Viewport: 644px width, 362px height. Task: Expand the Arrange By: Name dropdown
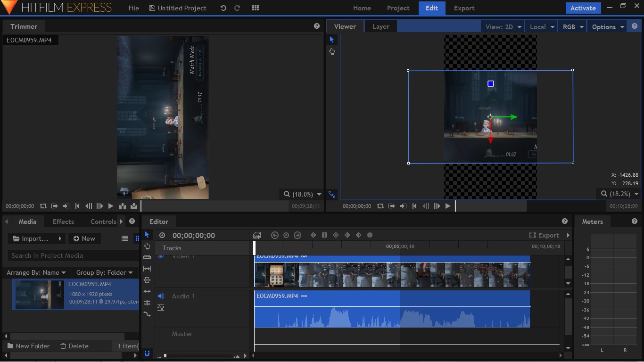(x=36, y=272)
